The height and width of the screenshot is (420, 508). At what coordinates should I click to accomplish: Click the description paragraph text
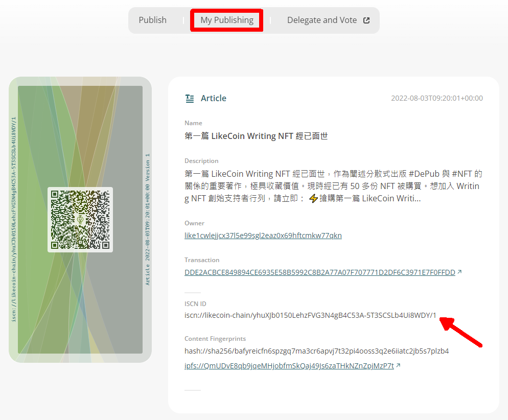coord(333,186)
